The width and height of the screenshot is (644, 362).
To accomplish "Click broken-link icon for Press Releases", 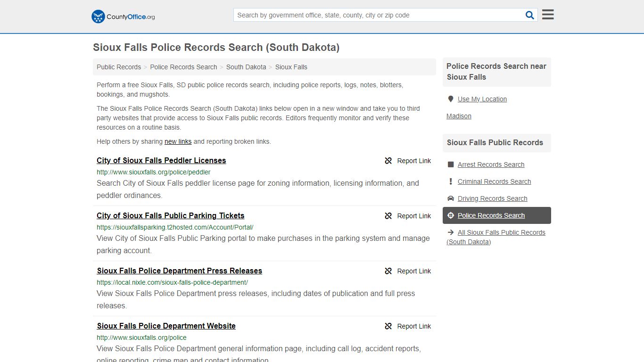I will pos(388,271).
